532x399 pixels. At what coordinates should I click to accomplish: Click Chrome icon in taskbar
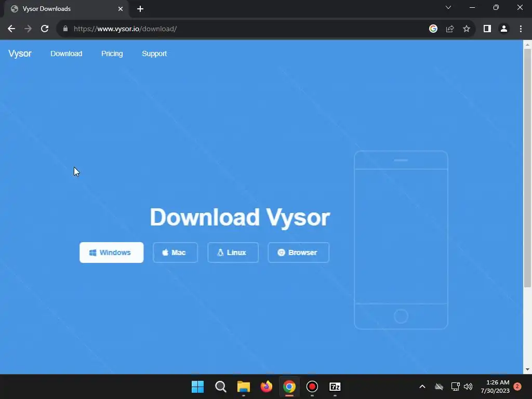pyautogui.click(x=289, y=387)
